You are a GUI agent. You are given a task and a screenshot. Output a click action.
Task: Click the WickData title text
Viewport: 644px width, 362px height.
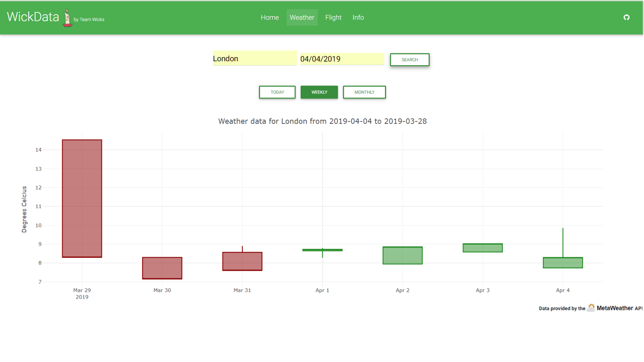tap(33, 17)
